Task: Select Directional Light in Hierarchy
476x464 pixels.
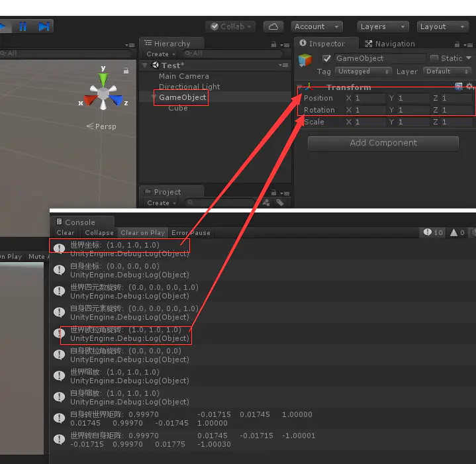Action: (x=189, y=87)
